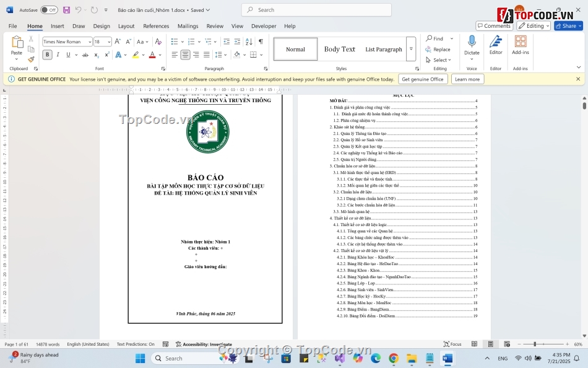Viewport: 588px width, 368px height.
Task: Toggle Focus mode in status bar
Action: click(x=452, y=344)
